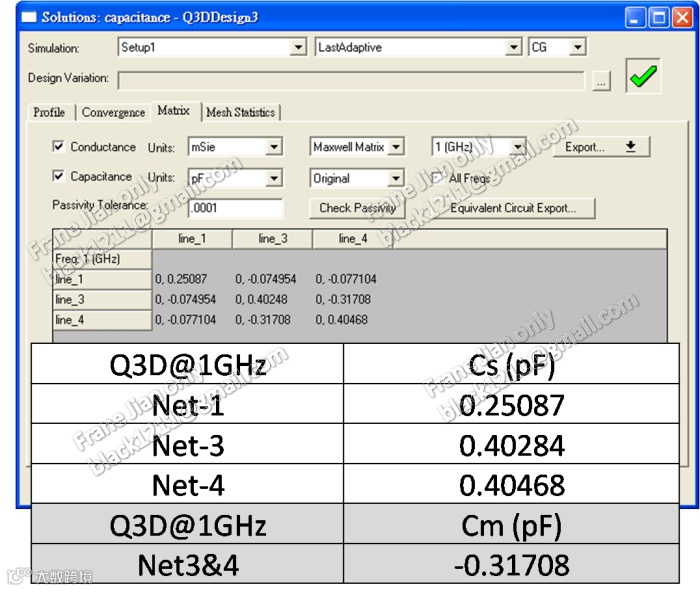Click the Cm (pF) header cell
Screen dimensions: 700x591
click(x=512, y=524)
